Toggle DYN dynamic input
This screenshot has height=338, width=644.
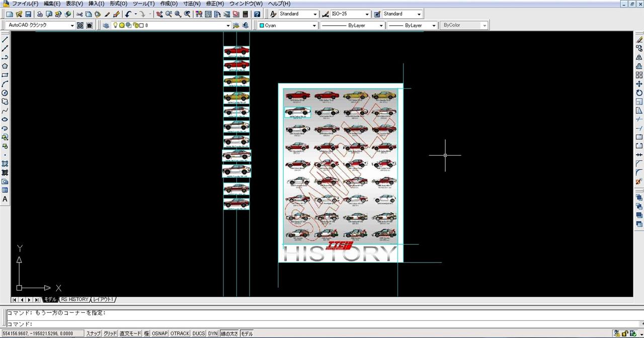coord(213,333)
